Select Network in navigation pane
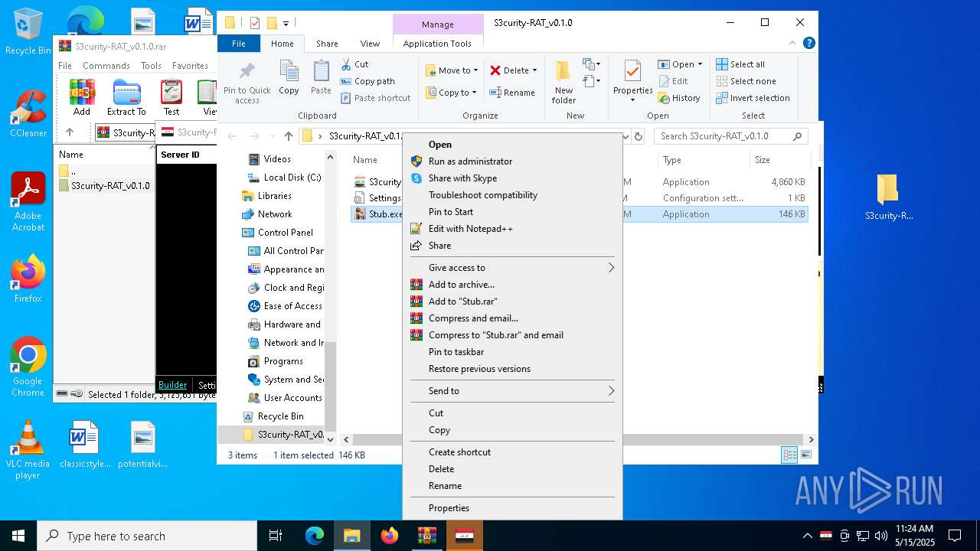This screenshot has width=980, height=551. 266,214
